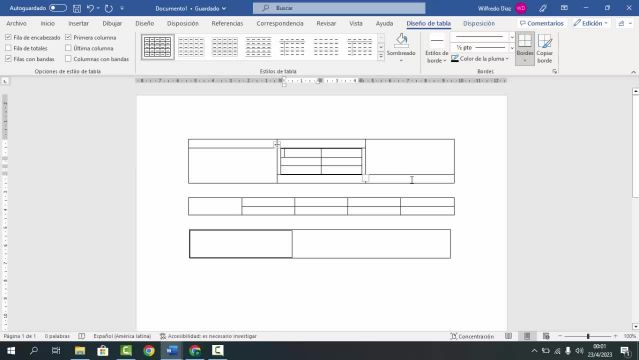Open the Documento1 Guardado title dropdown
Image resolution: width=639 pixels, height=360 pixels.
(x=190, y=8)
